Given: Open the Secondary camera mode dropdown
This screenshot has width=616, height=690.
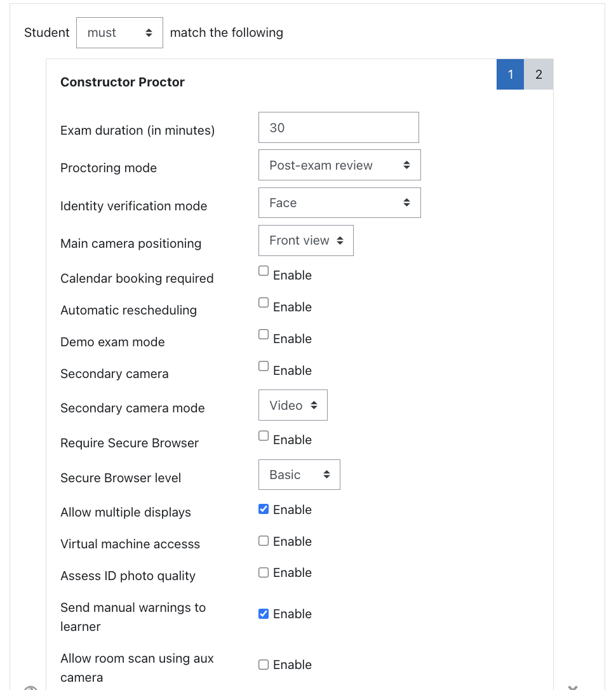Looking at the screenshot, I should (293, 405).
